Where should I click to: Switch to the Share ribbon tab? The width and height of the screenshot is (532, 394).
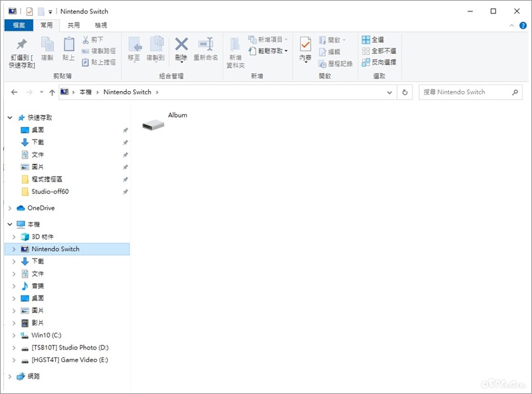point(74,25)
